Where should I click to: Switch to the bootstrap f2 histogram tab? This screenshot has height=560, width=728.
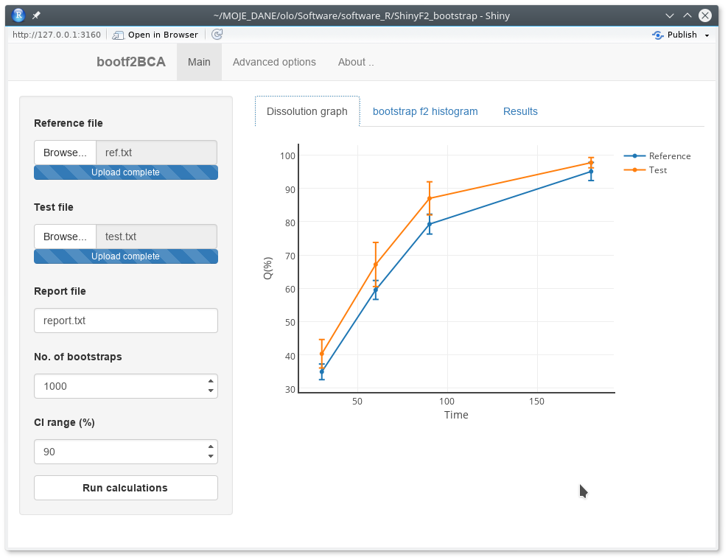click(x=425, y=111)
